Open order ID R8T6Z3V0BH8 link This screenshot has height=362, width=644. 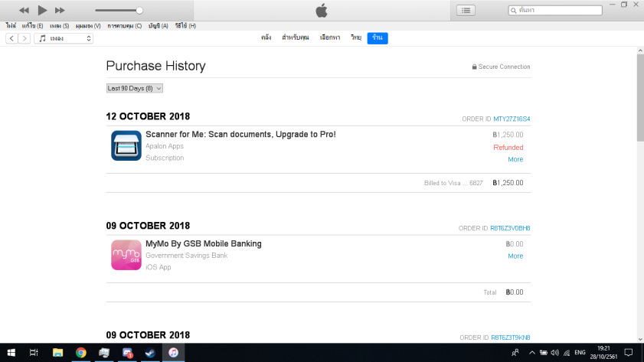click(x=510, y=228)
